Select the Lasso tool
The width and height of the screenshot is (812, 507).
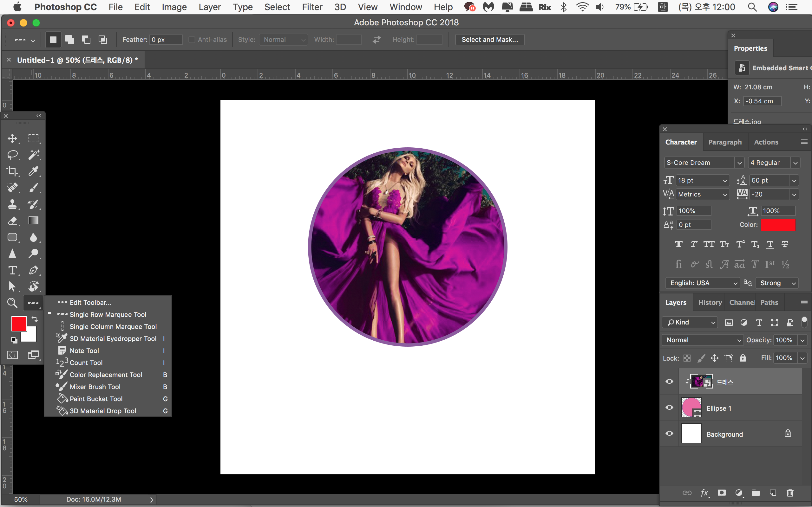(12, 155)
